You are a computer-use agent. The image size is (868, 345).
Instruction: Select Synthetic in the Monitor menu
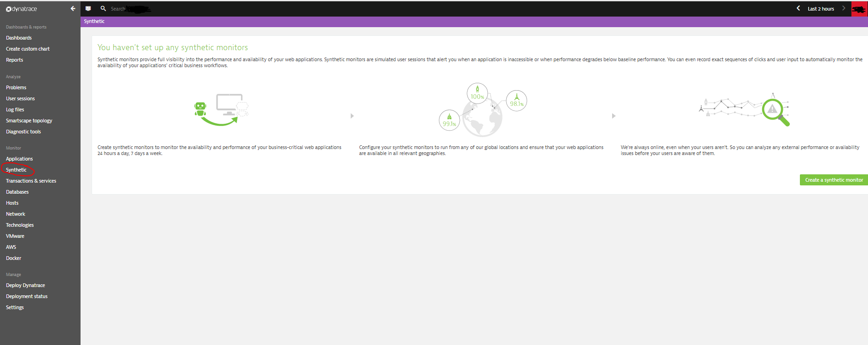[x=16, y=170]
